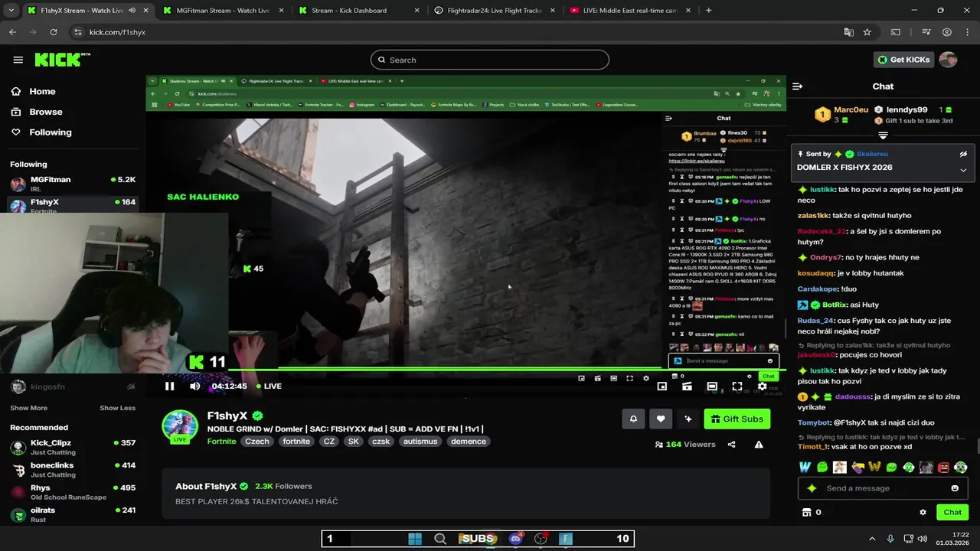Toggle notifications bell for F1shyX
This screenshot has height=551, width=980.
pyautogui.click(x=633, y=419)
